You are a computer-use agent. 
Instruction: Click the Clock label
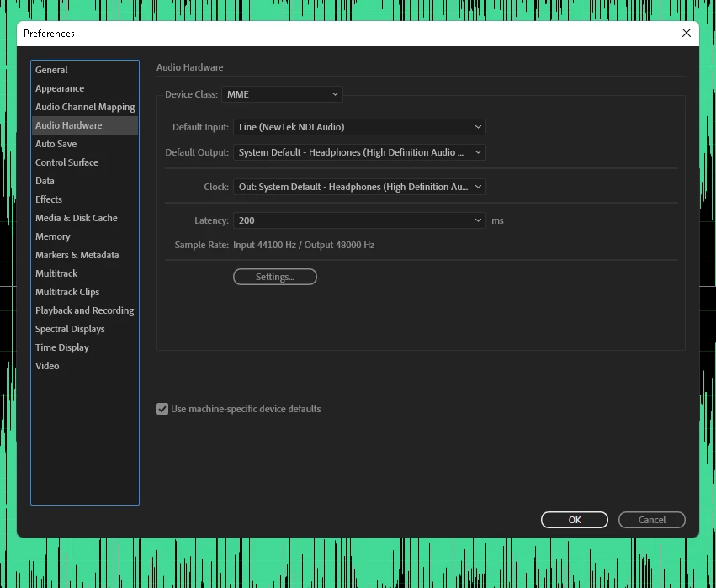[216, 187]
